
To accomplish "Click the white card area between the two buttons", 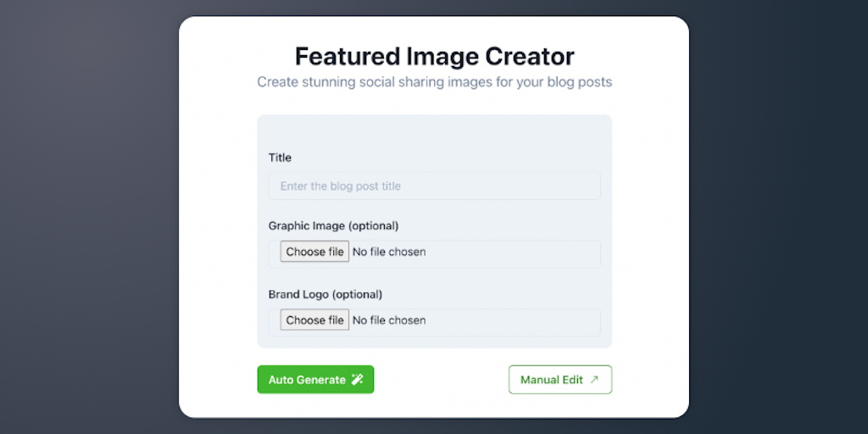I will [x=441, y=380].
